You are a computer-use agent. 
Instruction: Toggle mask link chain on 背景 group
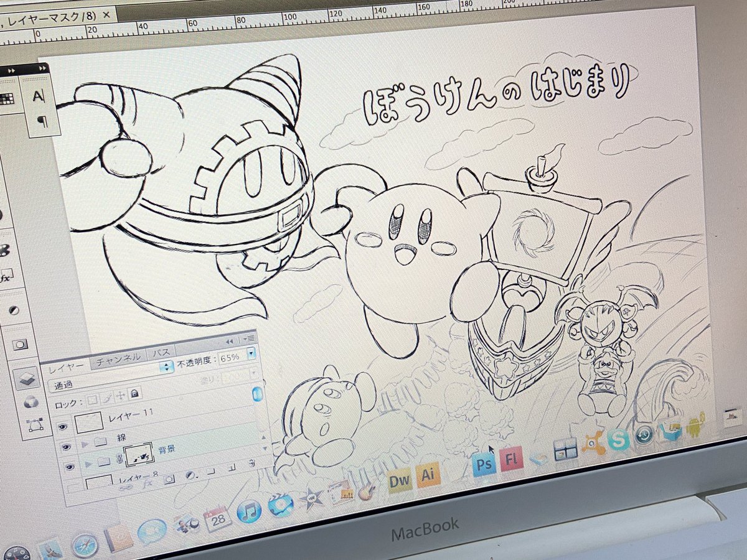[x=120, y=459]
